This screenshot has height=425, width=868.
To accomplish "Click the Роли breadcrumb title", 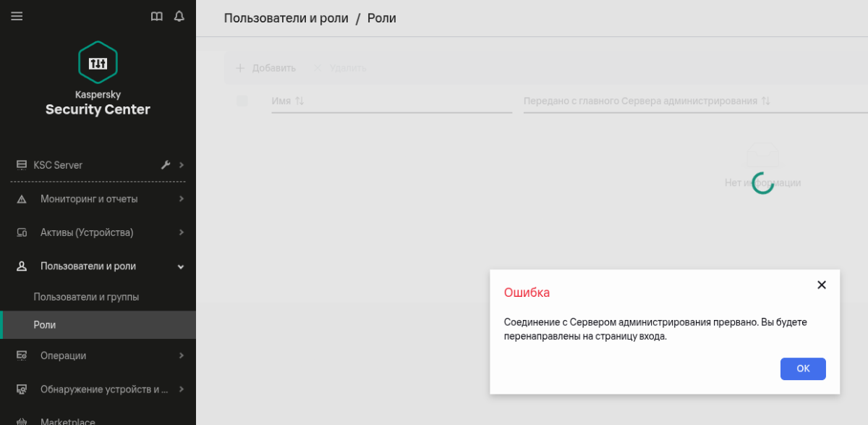I will [x=382, y=18].
